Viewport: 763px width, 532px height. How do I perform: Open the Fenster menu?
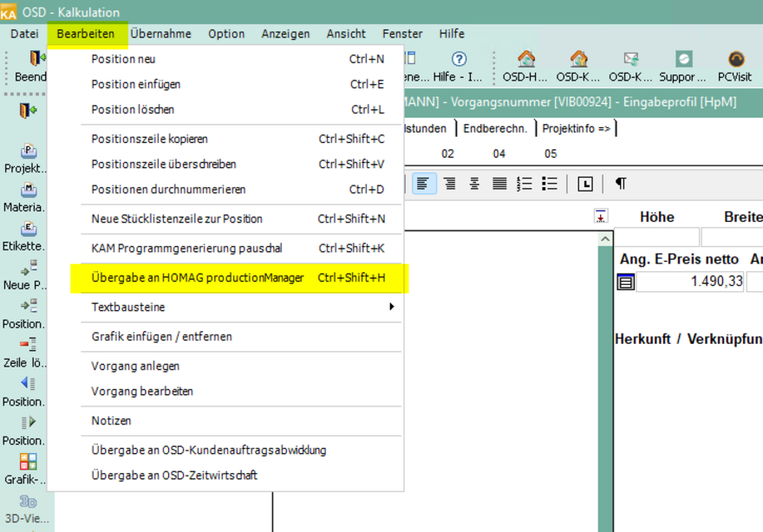(x=402, y=34)
